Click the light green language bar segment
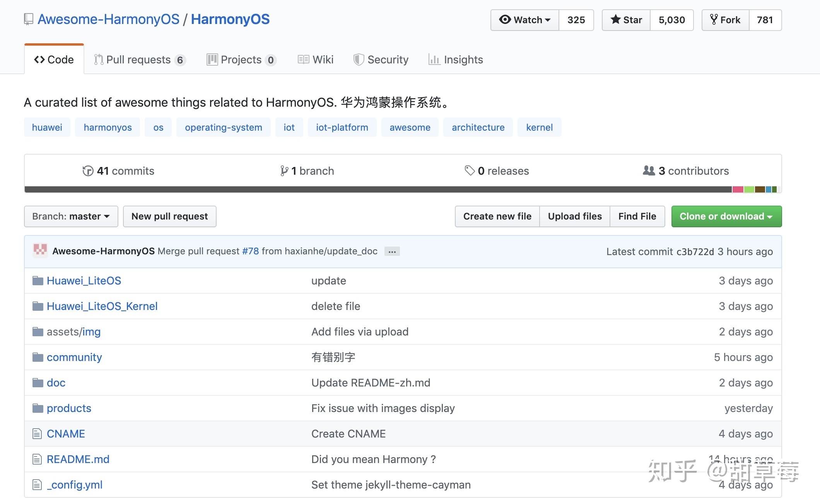Image resolution: width=820 pixels, height=504 pixels. 749,189
